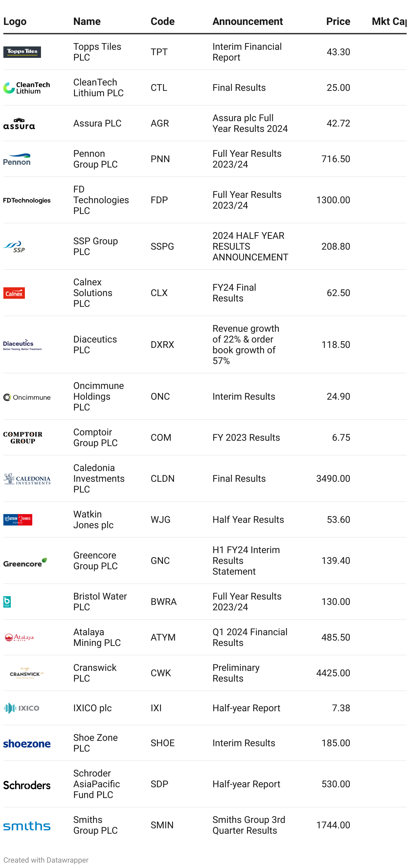Image resolution: width=410 pixels, height=868 pixels.
Task: Click the Announcement column header
Action: pos(248,21)
